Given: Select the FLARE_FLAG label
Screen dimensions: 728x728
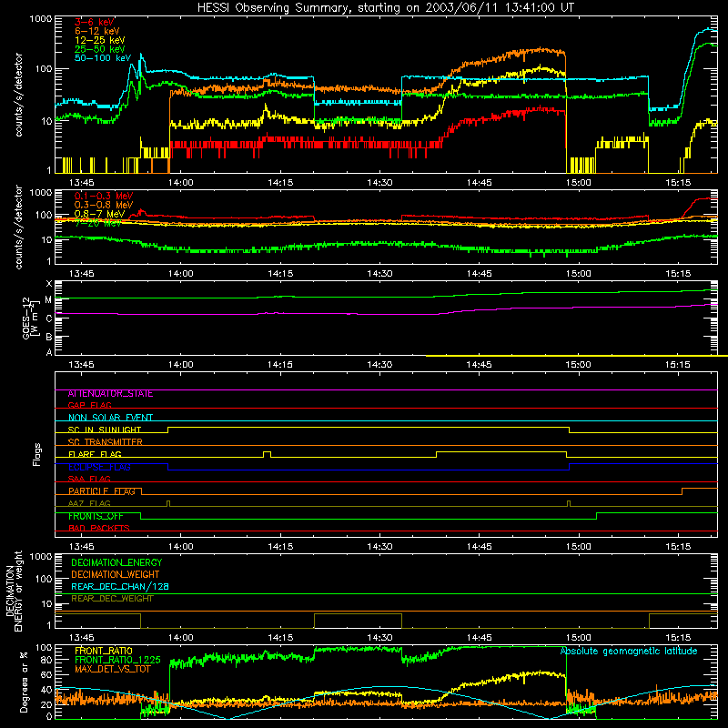Looking at the screenshot, I should [95, 454].
